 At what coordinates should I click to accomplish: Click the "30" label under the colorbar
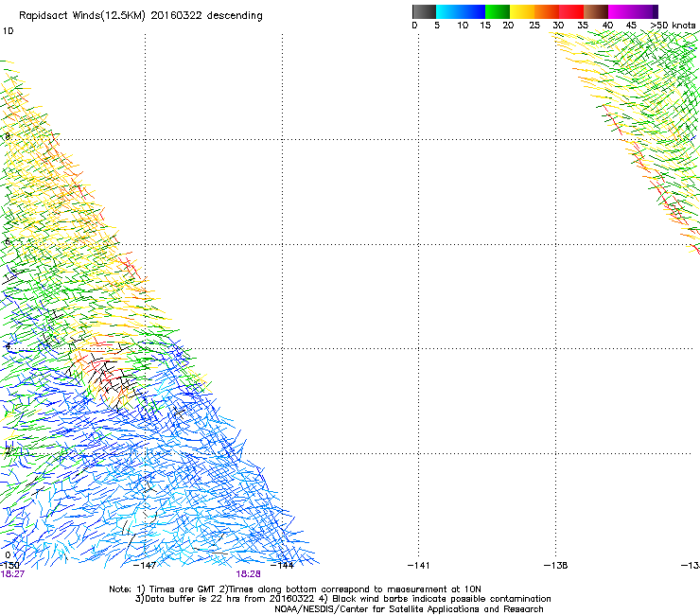[558, 26]
